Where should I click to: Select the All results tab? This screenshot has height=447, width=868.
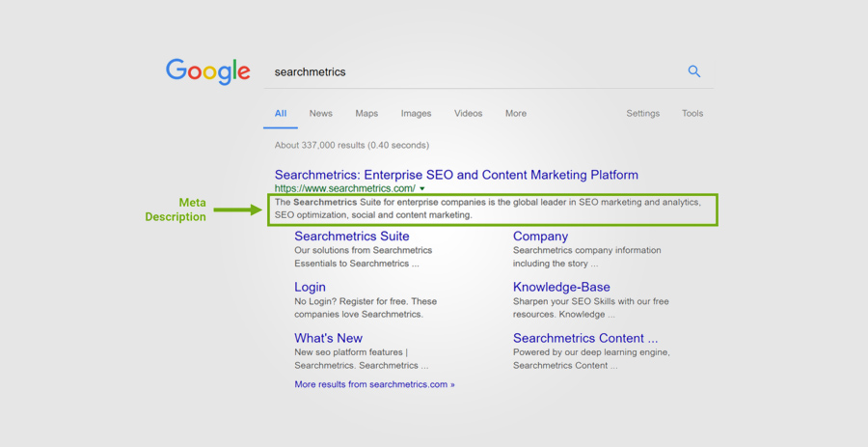coord(281,113)
